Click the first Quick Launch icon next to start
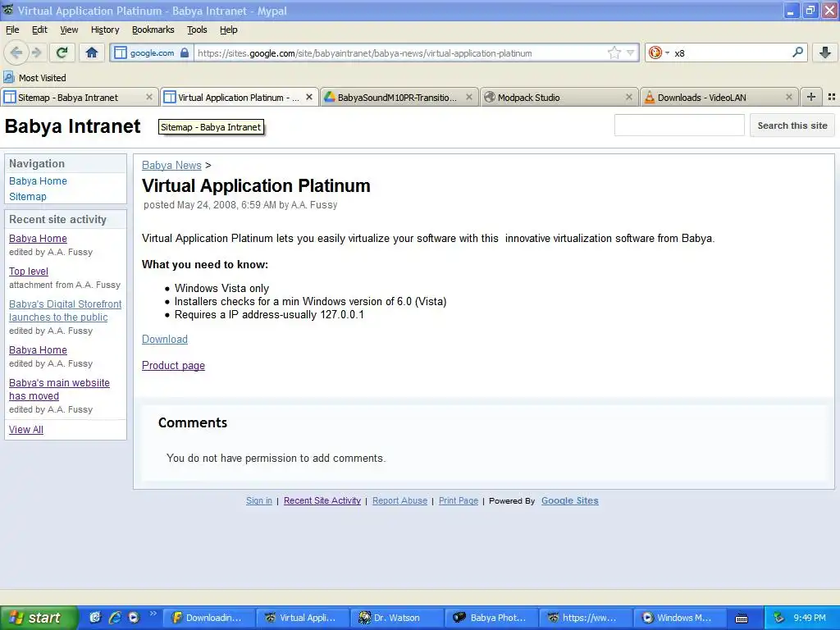Screen dimensions: 840x630 (x=95, y=618)
